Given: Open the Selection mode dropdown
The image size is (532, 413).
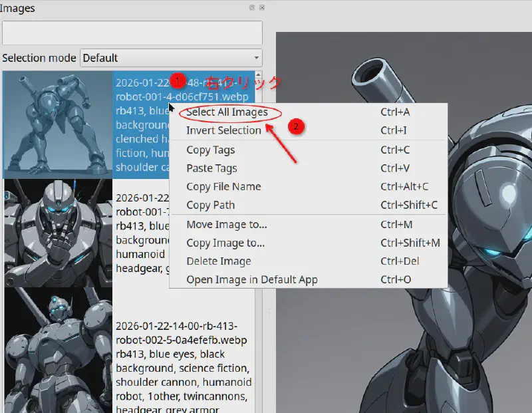Looking at the screenshot, I should [171, 58].
